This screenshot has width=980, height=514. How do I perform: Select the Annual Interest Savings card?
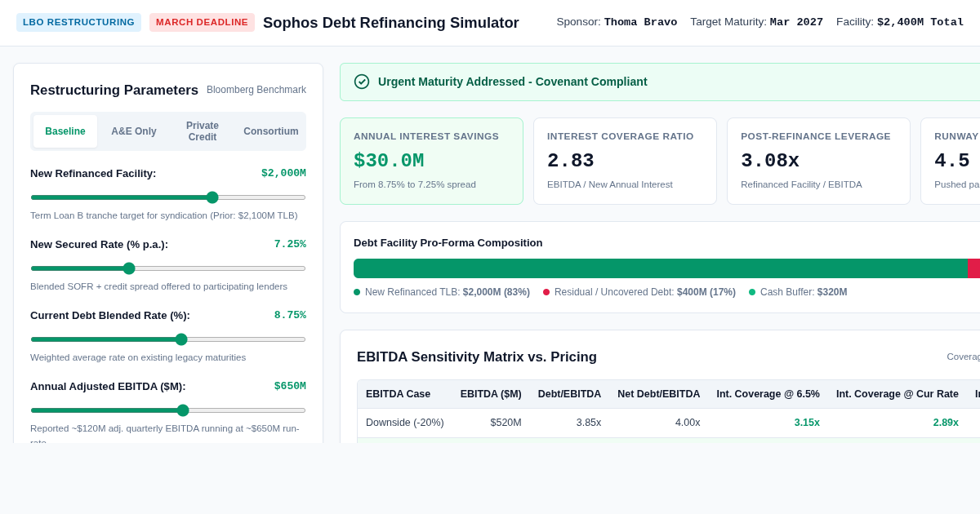[431, 161]
